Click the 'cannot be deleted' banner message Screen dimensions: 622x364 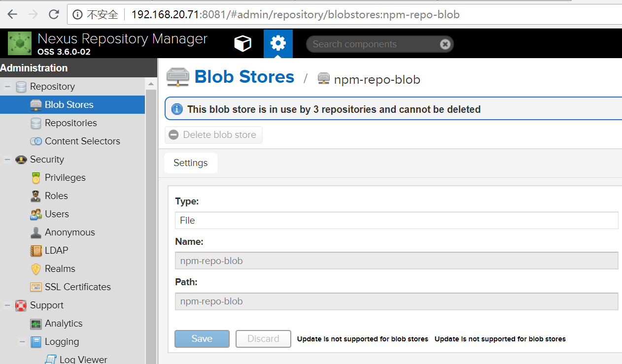point(334,109)
